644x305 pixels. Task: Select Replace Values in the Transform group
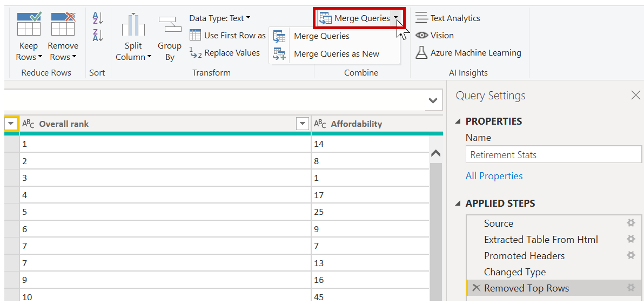click(x=225, y=53)
